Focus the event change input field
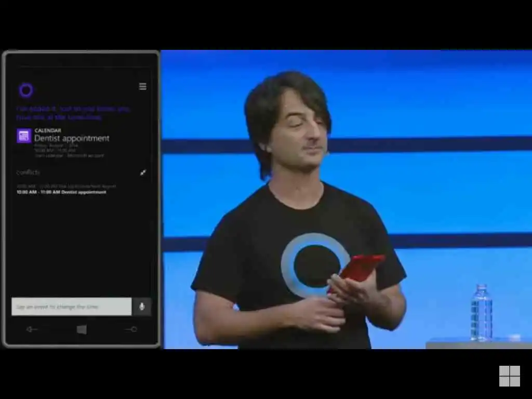The width and height of the screenshot is (532, 399). (72, 307)
